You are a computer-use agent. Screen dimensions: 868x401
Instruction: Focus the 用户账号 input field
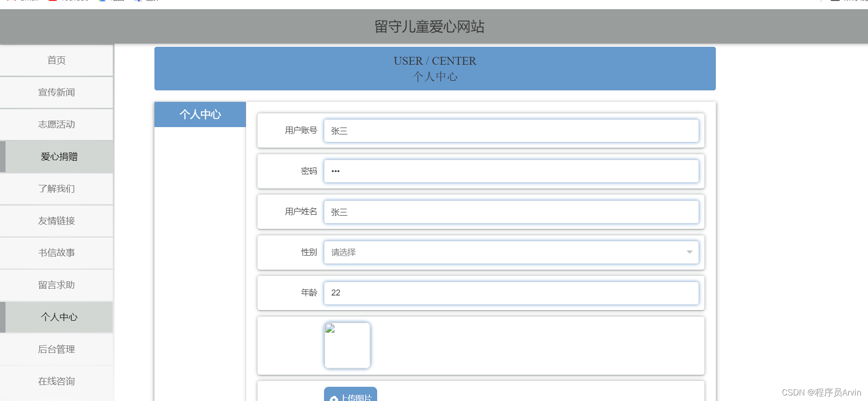point(511,131)
